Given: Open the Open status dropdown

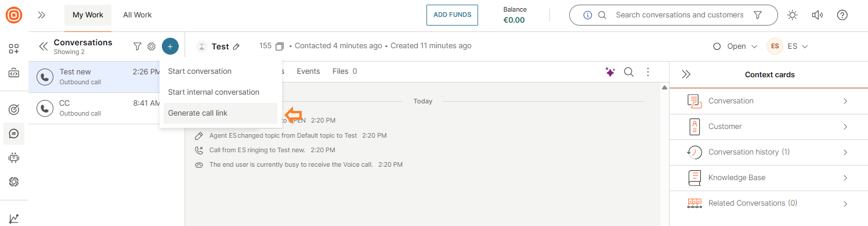Looking at the screenshot, I should point(735,46).
